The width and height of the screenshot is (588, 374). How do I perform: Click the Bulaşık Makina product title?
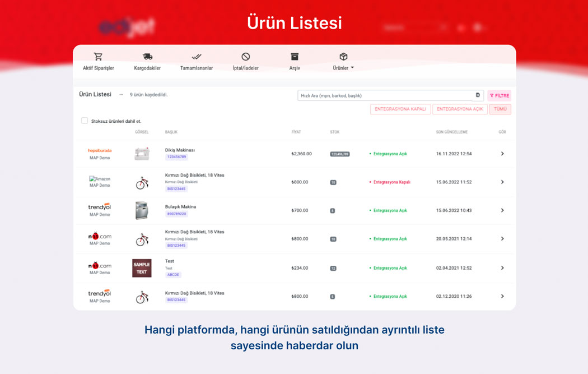pyautogui.click(x=180, y=206)
